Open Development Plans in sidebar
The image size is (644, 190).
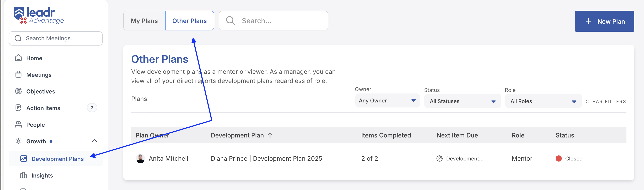tap(57, 159)
